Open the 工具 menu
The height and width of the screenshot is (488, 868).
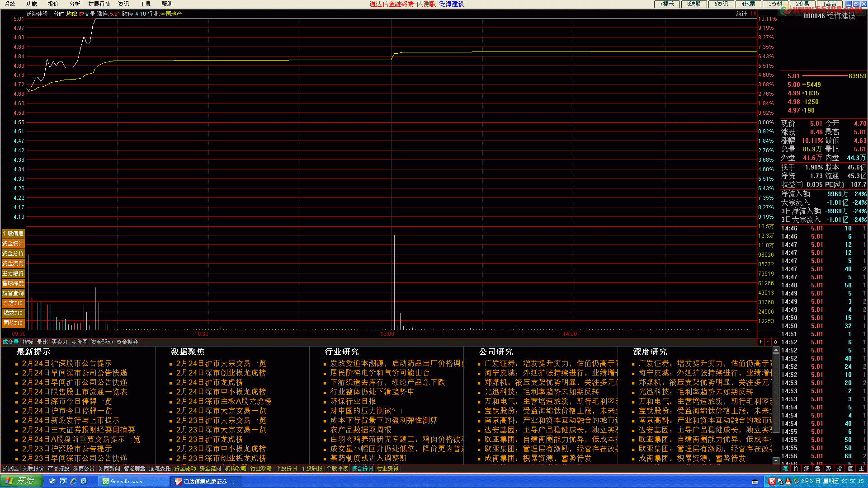click(x=145, y=4)
